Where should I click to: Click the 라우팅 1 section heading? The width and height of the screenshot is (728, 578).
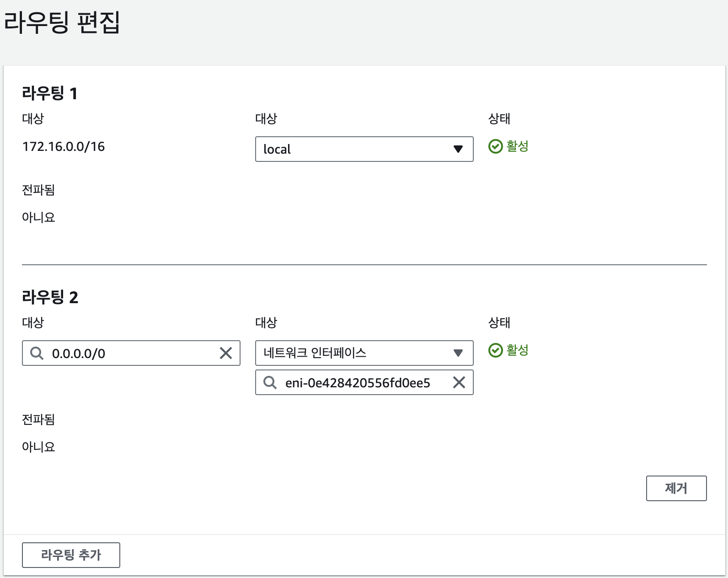tap(50, 93)
